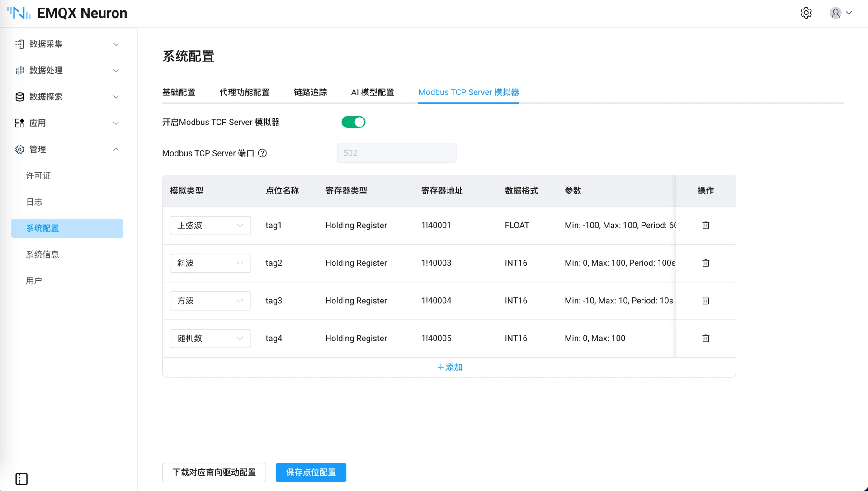Remove the tag4 random number row
This screenshot has width=868, height=491.
tap(706, 338)
